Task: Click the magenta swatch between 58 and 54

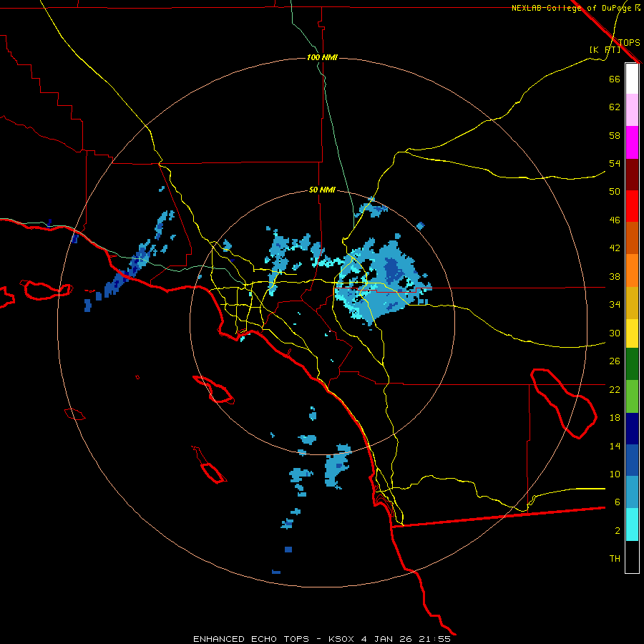Action: pyautogui.click(x=632, y=142)
